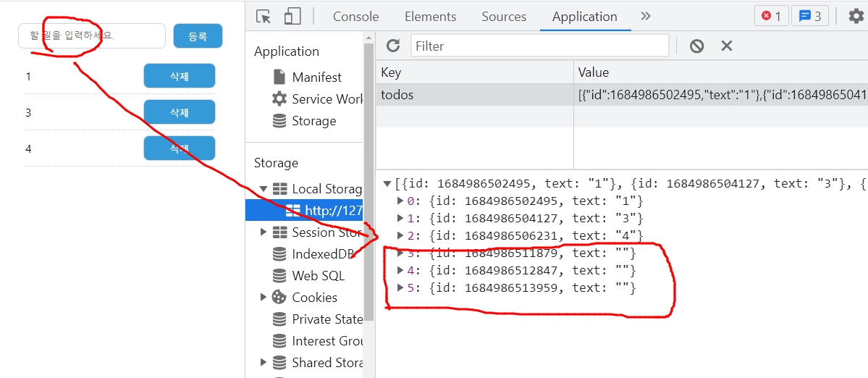Open the error count badge
The width and height of the screenshot is (868, 378).
click(772, 16)
